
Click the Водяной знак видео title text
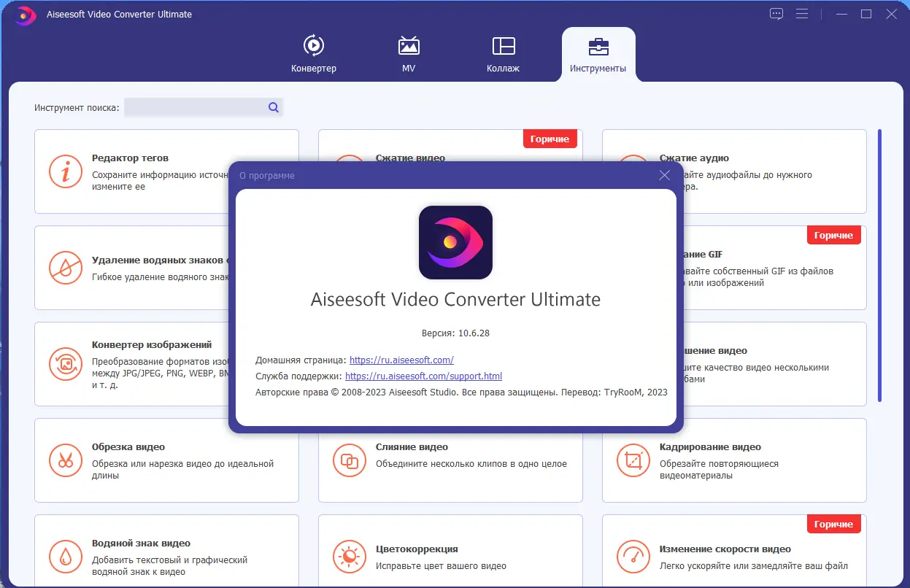(141, 543)
